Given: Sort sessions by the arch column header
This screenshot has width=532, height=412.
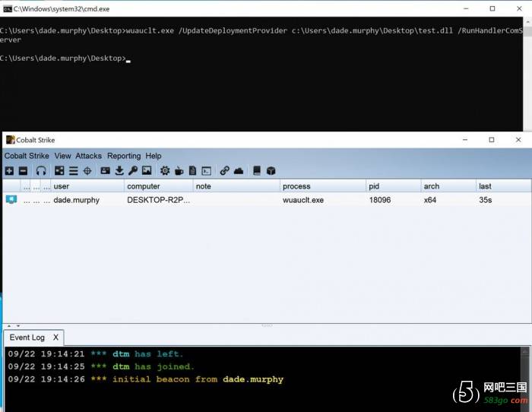Looking at the screenshot, I should (x=448, y=186).
